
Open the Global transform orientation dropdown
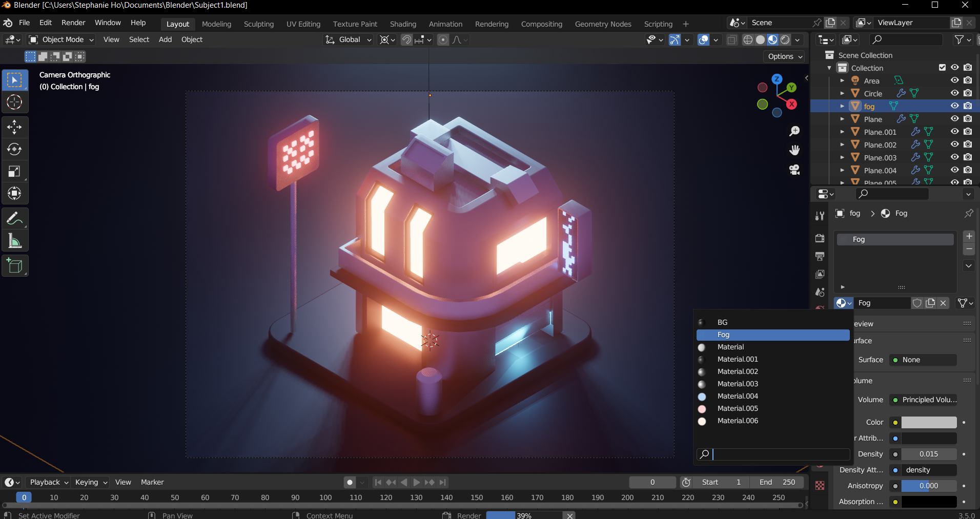pyautogui.click(x=348, y=39)
